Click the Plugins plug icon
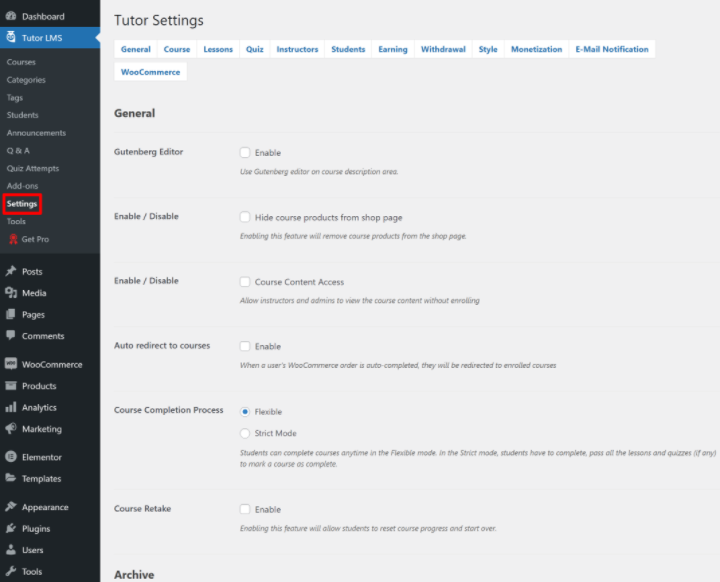 10,529
